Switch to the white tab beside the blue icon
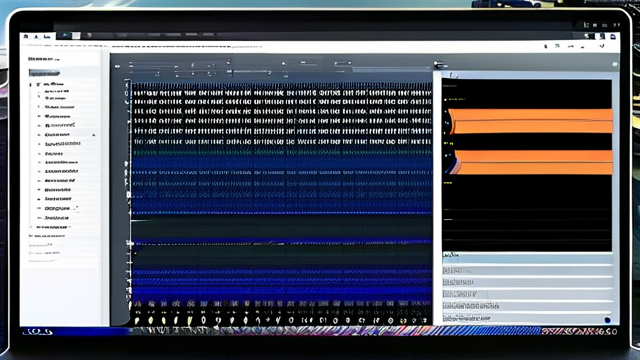Viewport: 640px width, 360px height. pyautogui.click(x=76, y=36)
